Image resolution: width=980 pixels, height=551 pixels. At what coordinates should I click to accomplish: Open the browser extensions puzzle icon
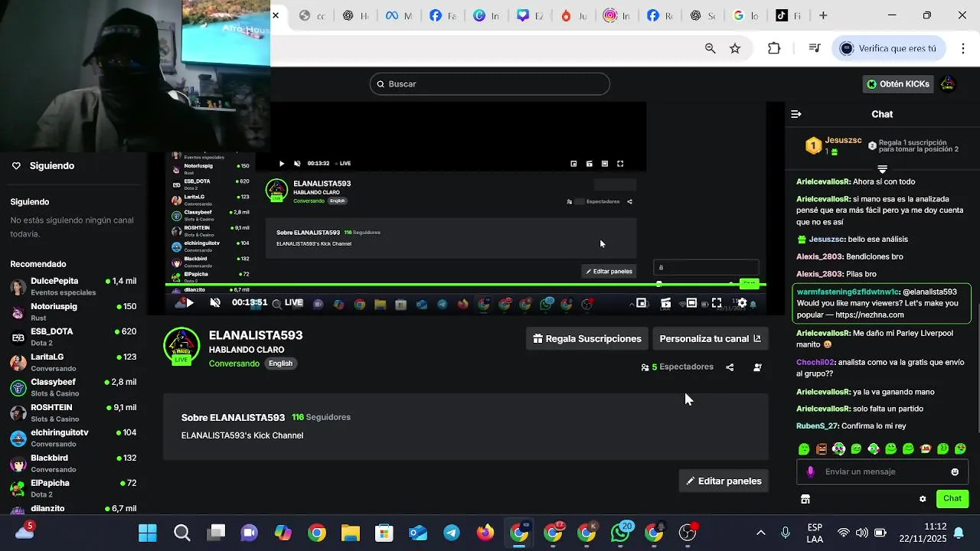[774, 48]
